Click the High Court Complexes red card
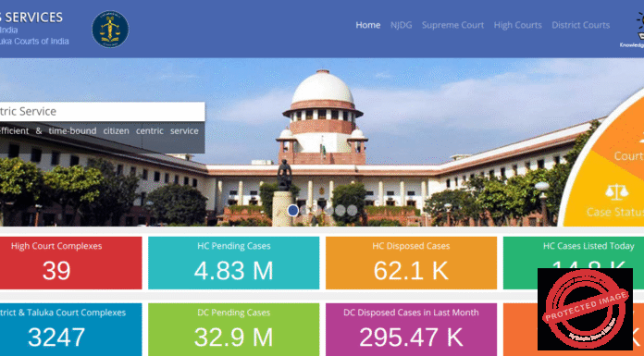 pos(70,263)
